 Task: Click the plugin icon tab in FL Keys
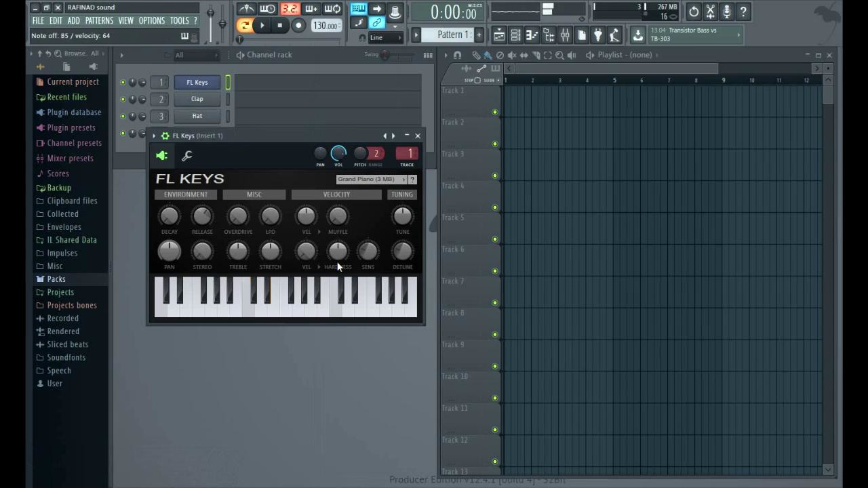(162, 156)
